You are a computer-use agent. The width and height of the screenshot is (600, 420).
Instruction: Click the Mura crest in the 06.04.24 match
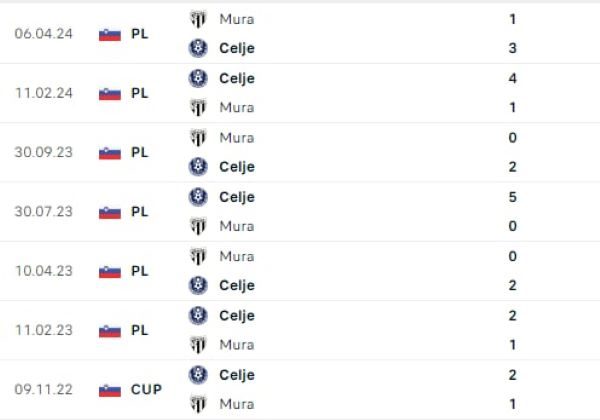pos(198,18)
